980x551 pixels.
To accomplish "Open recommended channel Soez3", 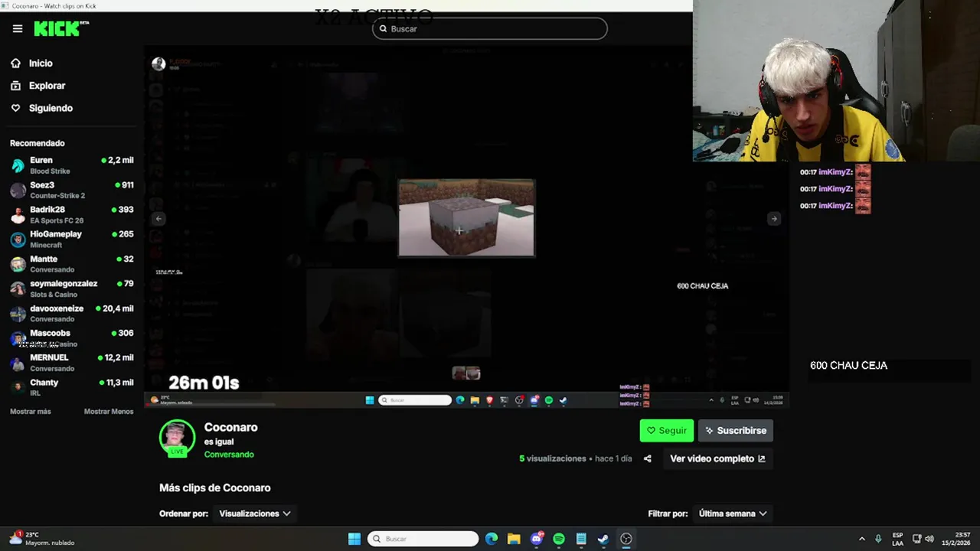I will (x=72, y=190).
